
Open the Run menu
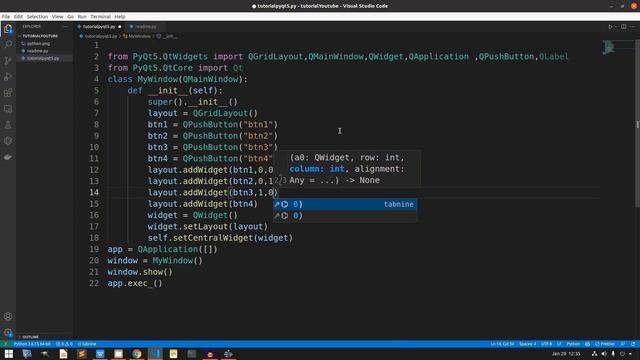82,17
